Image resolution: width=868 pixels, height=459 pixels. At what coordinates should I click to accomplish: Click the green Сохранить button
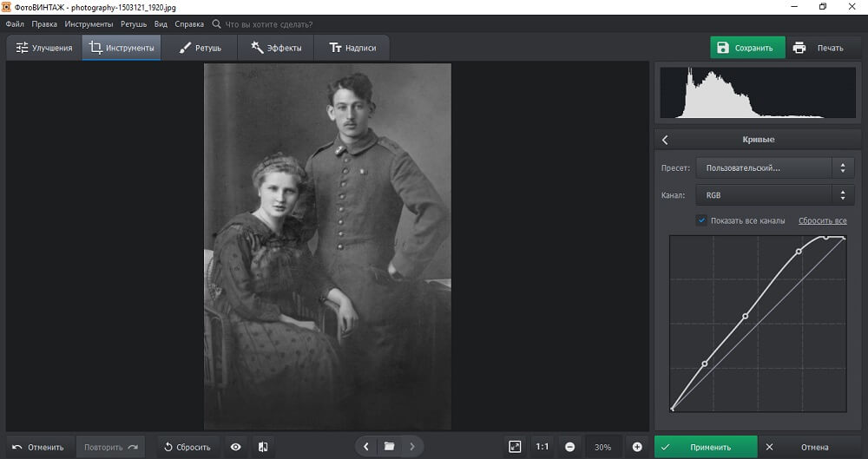coord(748,48)
